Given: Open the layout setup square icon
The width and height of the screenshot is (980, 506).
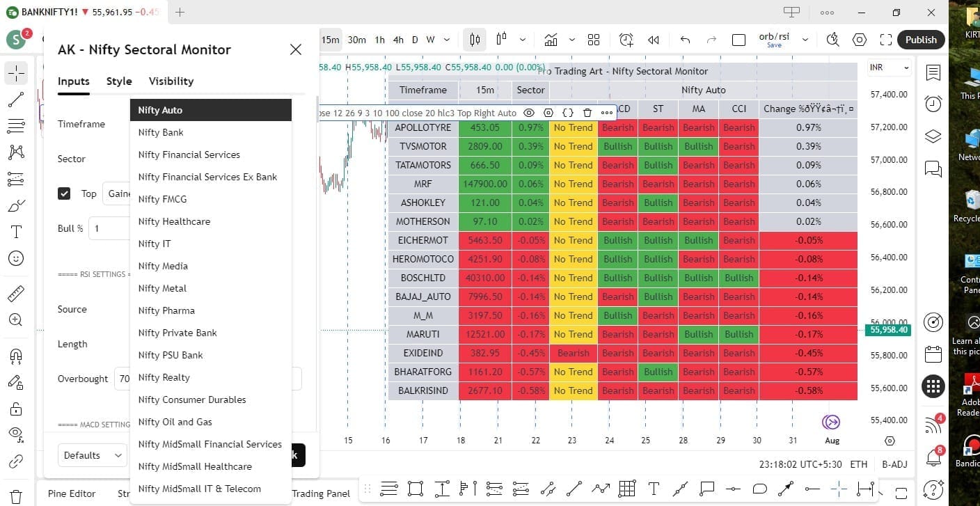Looking at the screenshot, I should click(739, 40).
